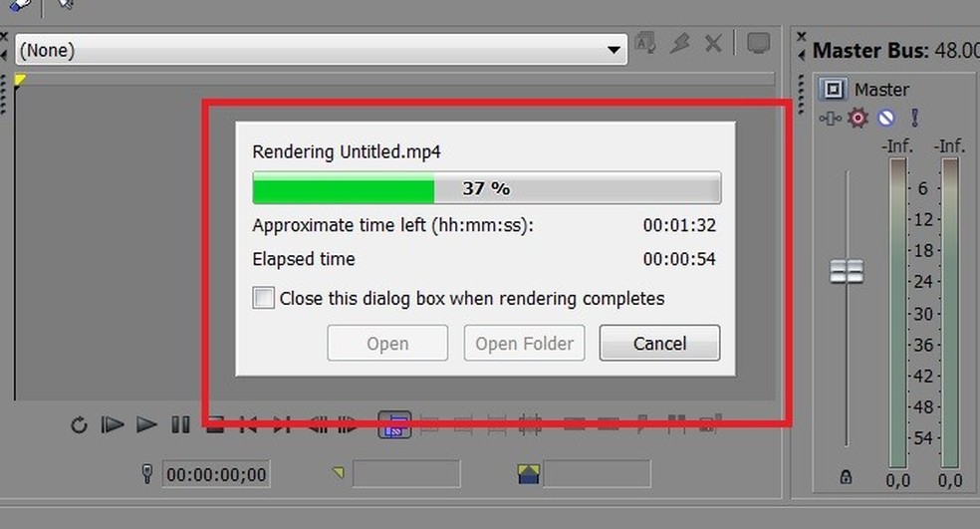Open Master FX gear icon
980x529 pixels.
[x=857, y=118]
